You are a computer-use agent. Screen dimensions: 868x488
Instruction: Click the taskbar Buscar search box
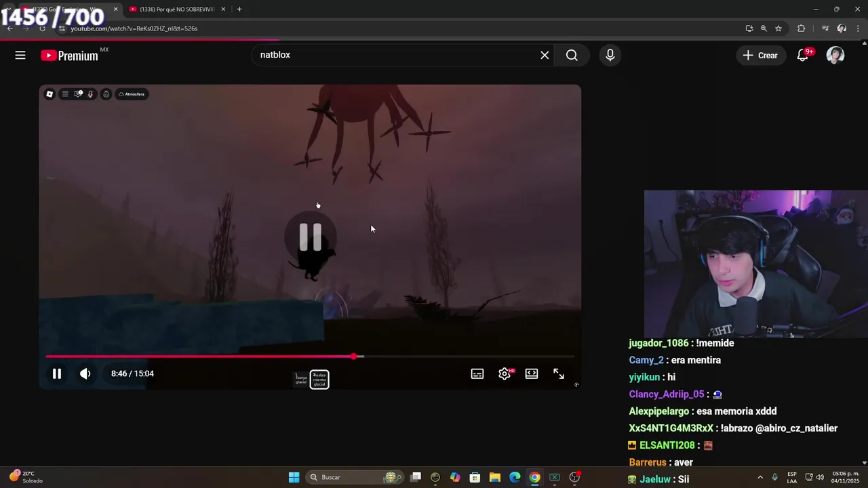pos(355,477)
